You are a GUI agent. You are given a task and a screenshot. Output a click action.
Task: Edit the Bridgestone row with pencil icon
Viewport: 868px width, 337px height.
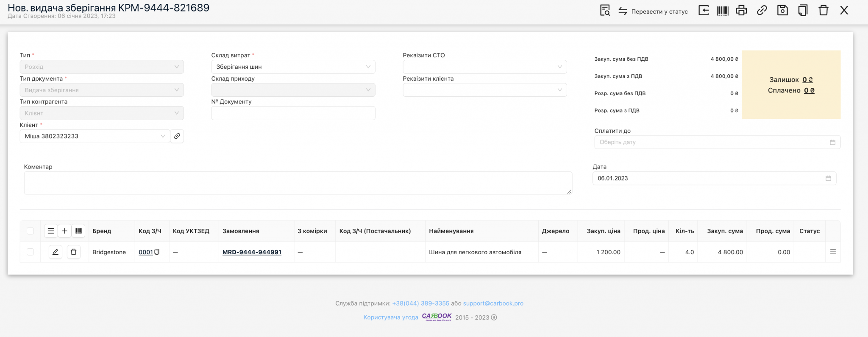(55, 252)
